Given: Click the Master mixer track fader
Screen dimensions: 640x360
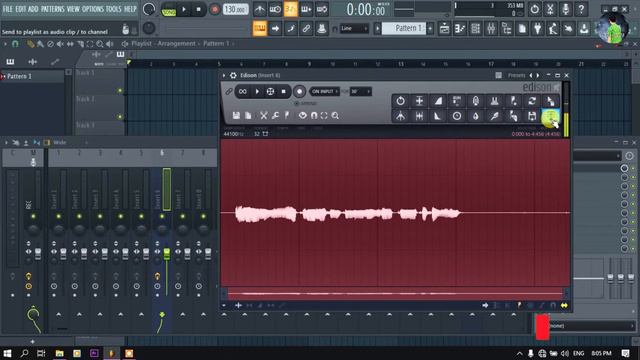Looking at the screenshot, I should point(38,253).
